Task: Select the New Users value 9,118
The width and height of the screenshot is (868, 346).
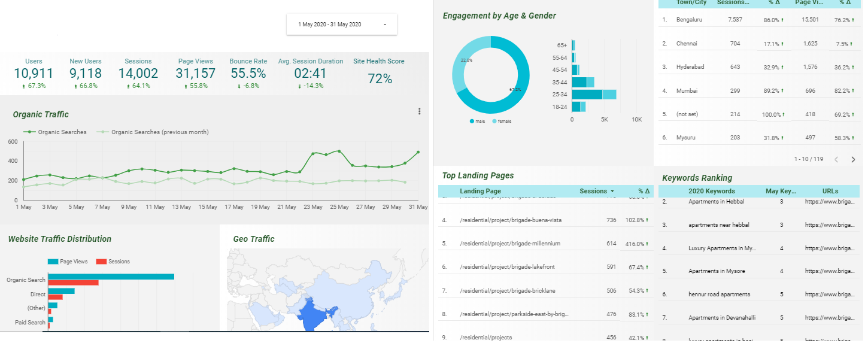Action: (x=86, y=74)
